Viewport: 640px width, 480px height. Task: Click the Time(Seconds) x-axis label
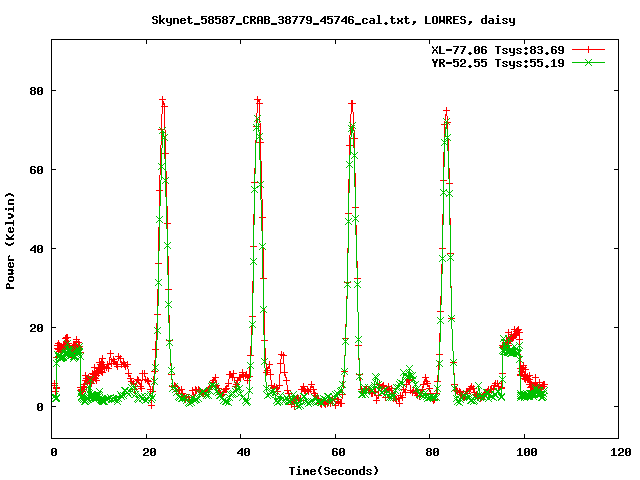[x=333, y=471]
